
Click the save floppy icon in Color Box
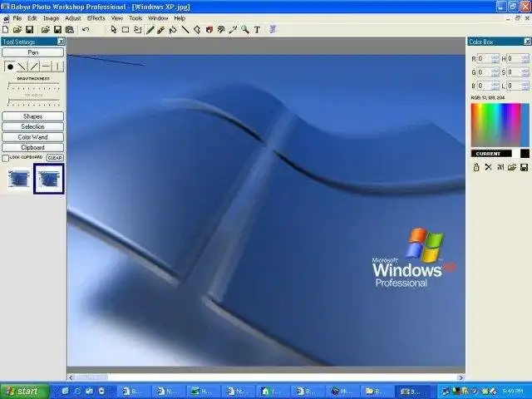(524, 167)
